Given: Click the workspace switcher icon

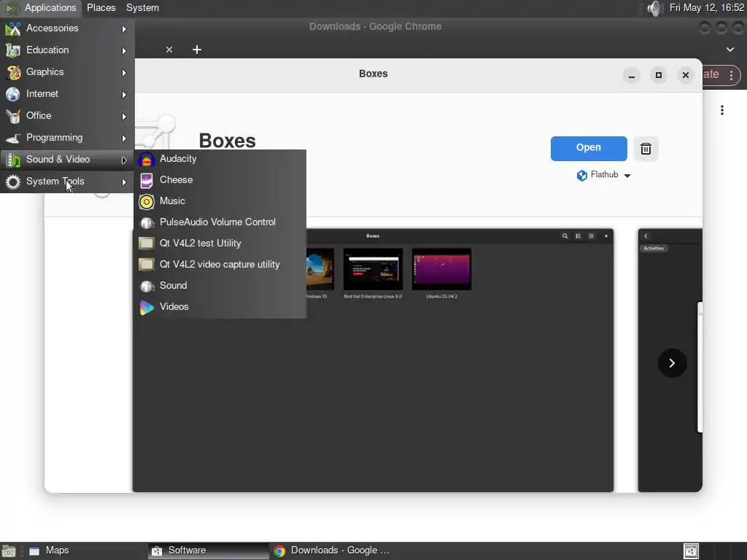Looking at the screenshot, I should pos(692,551).
